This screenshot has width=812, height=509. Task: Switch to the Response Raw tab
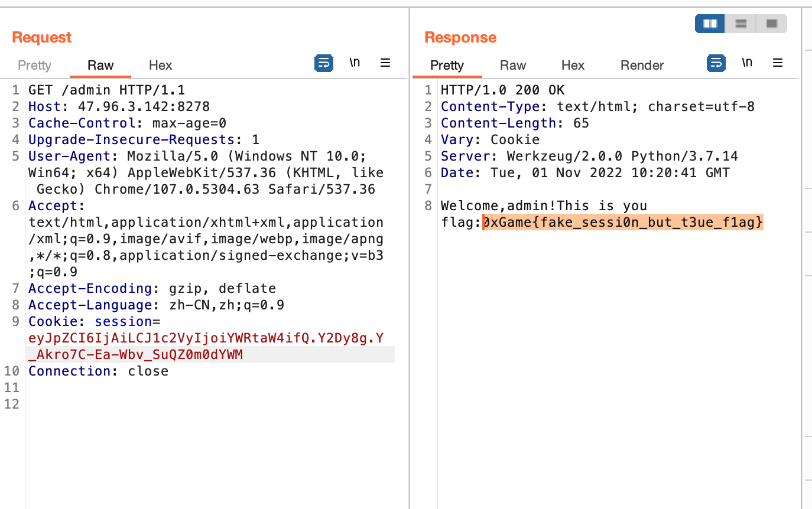513,66
